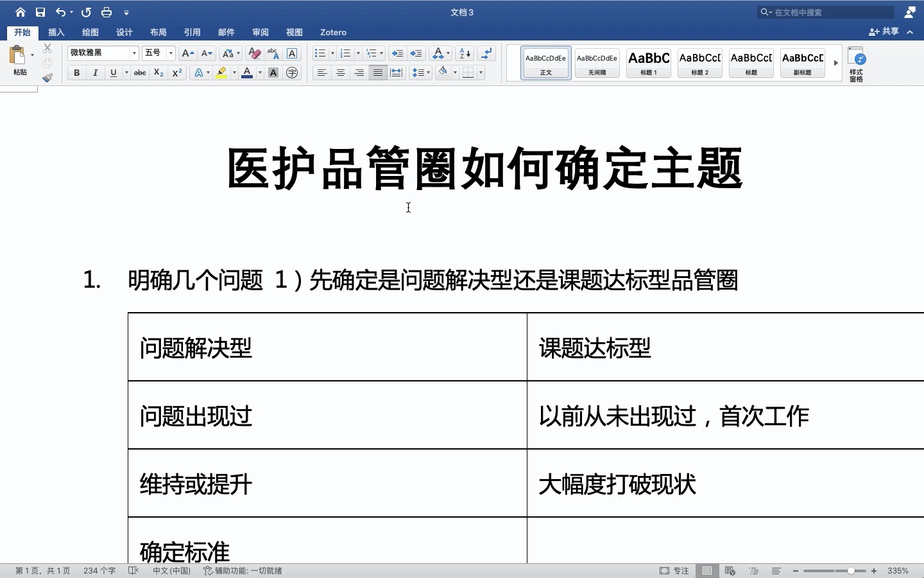This screenshot has height=578, width=924.
Task: Apply yellow text highlight color
Action: 221,73
